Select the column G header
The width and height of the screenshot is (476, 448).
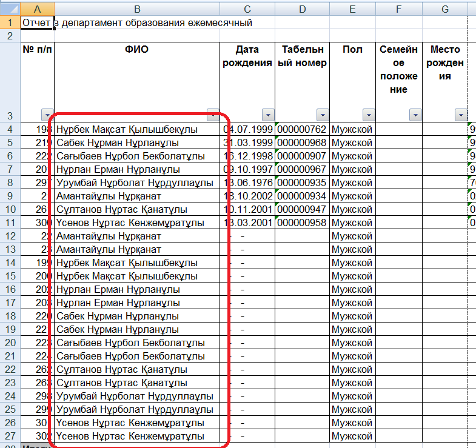445,8
